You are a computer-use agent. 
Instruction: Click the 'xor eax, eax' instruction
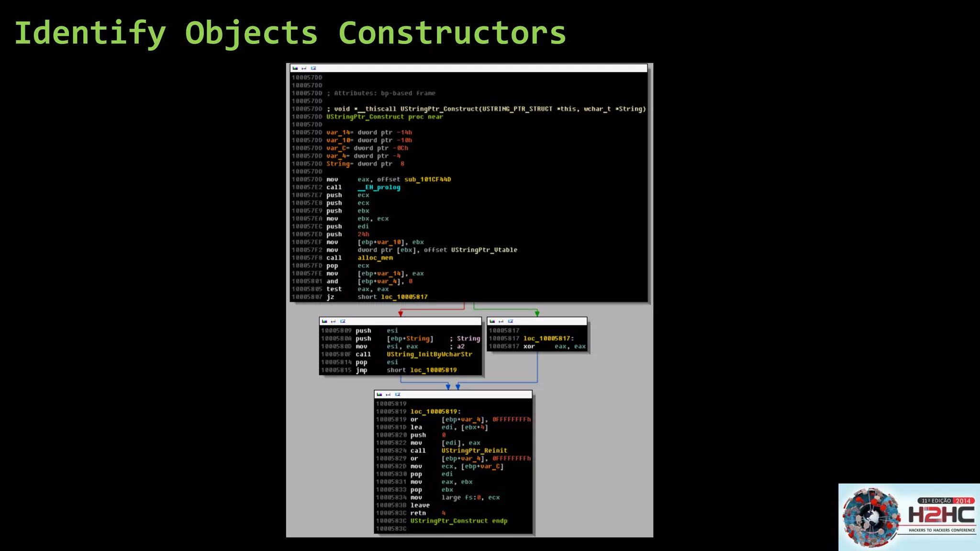(555, 346)
